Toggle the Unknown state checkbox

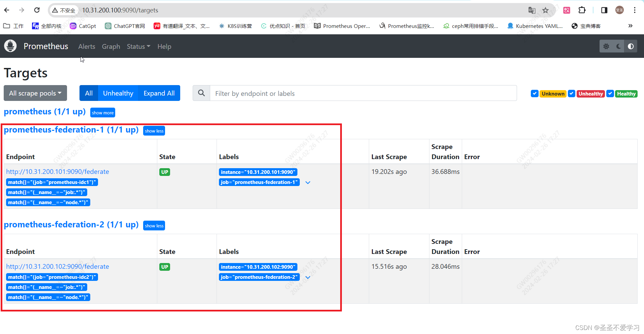[x=535, y=94]
